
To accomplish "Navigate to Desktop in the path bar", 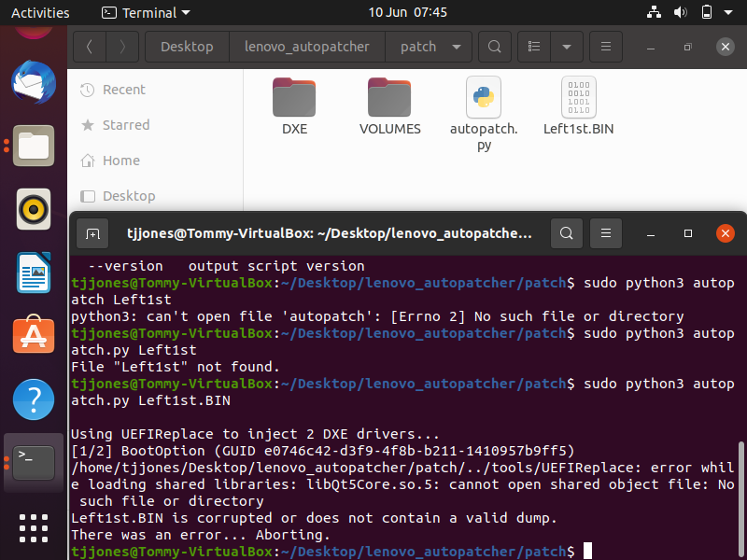I will [x=187, y=47].
